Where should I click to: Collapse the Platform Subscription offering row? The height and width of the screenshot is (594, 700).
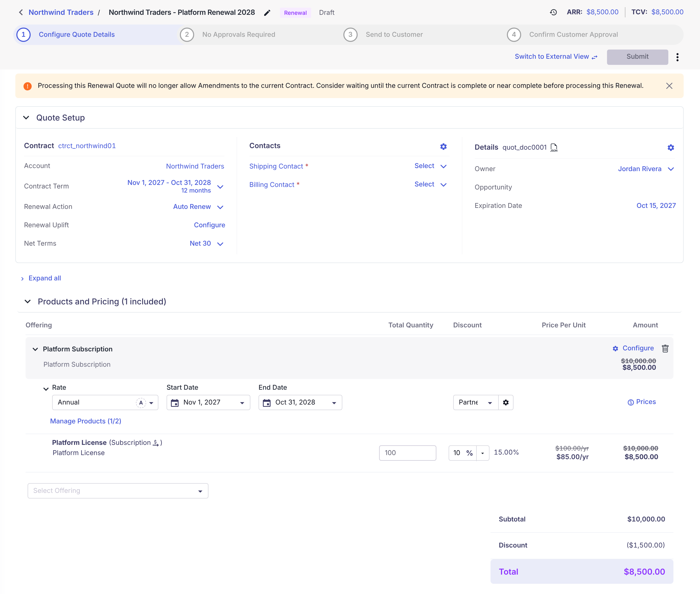pos(35,349)
